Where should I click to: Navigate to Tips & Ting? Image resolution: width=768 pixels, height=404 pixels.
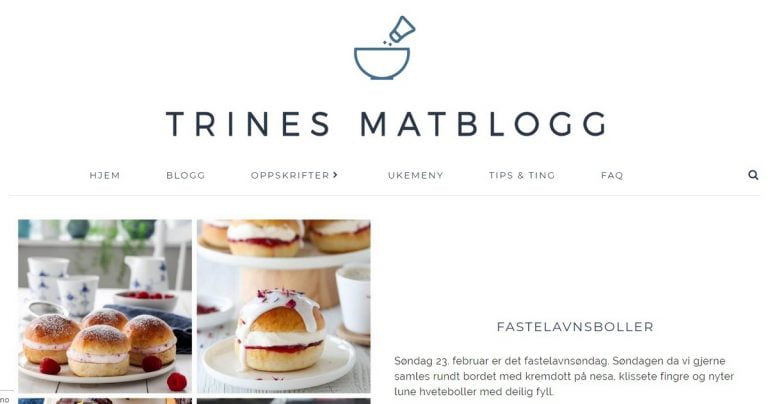(522, 175)
